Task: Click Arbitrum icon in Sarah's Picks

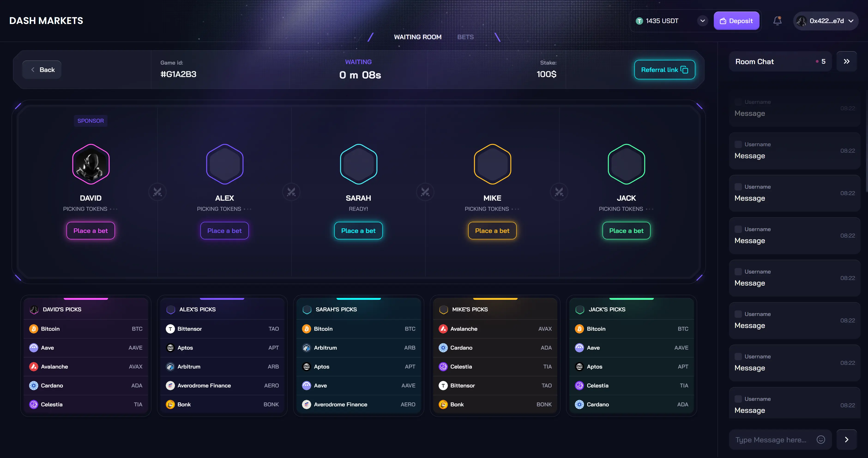Action: pos(306,348)
